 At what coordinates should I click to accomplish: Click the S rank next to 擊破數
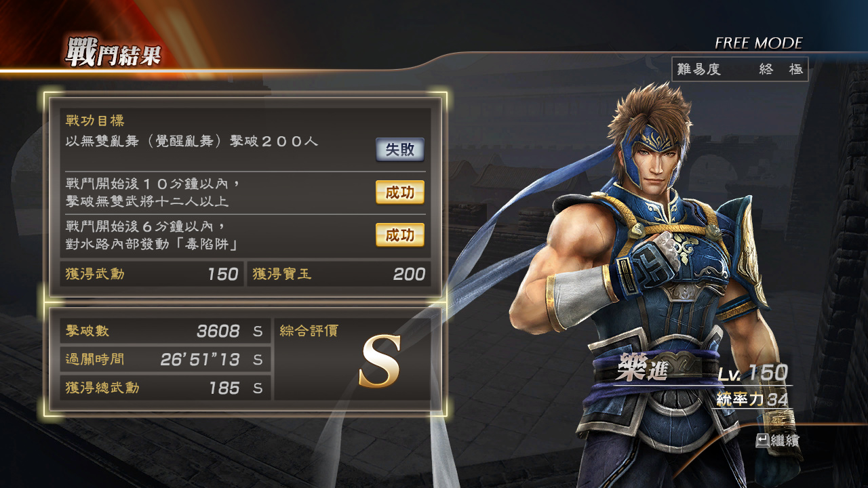coord(258,331)
